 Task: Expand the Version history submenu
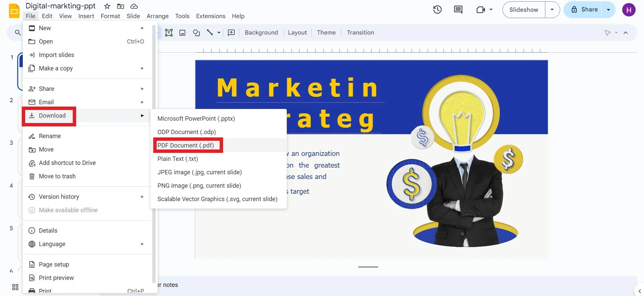pyautogui.click(x=142, y=197)
